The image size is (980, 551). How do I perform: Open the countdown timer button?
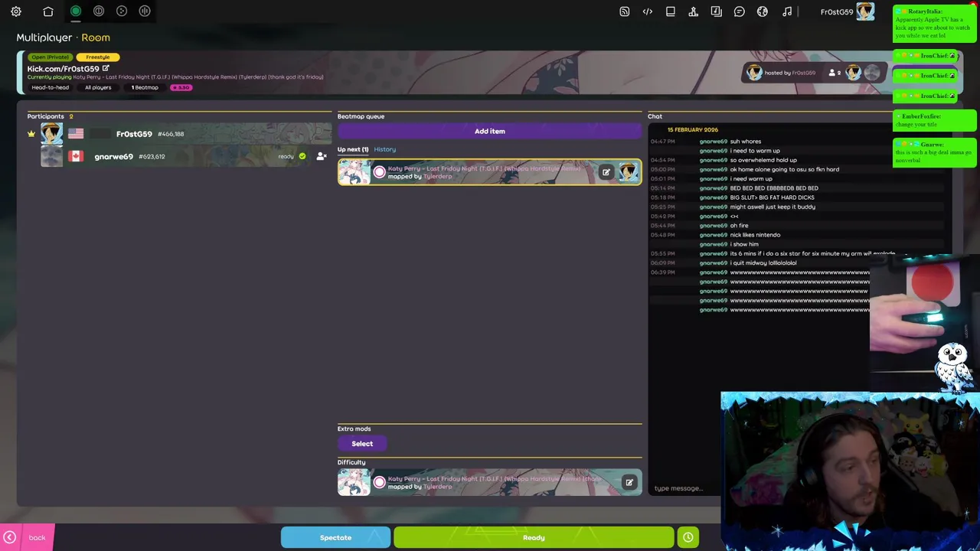click(x=688, y=537)
